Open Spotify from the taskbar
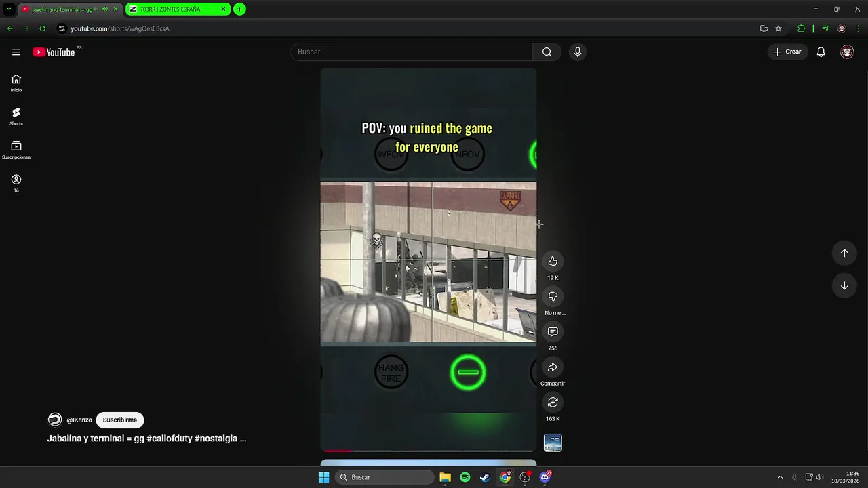Image resolution: width=868 pixels, height=488 pixels. coord(465,477)
